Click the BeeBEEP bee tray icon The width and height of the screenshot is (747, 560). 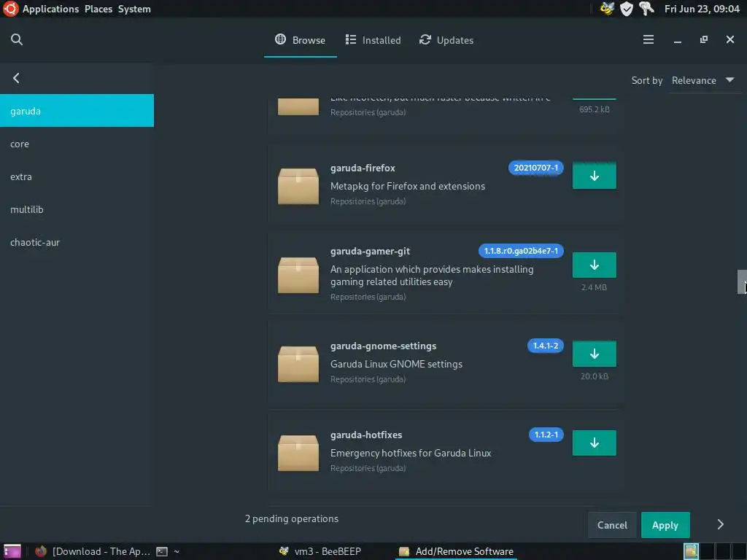pos(607,9)
